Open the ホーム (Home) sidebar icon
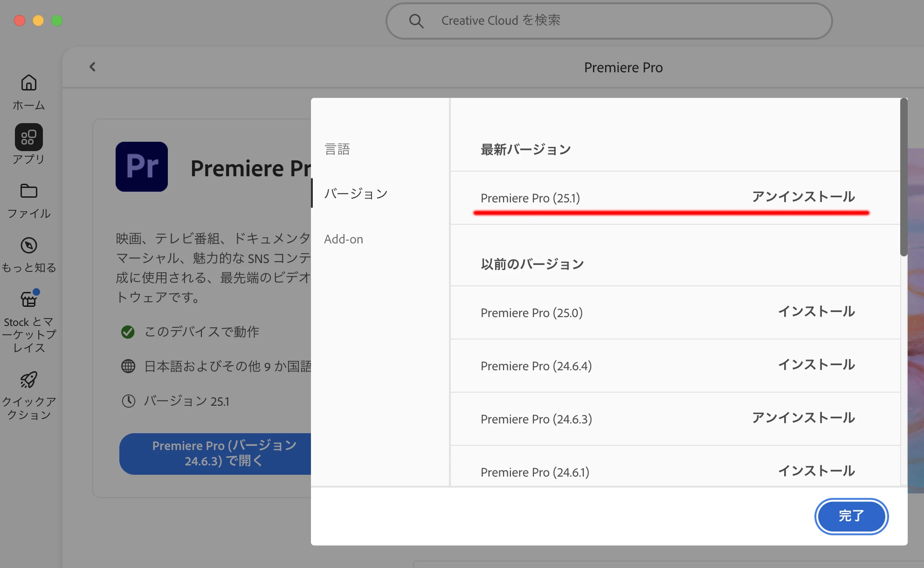Image resolution: width=924 pixels, height=568 pixels. pos(28,83)
